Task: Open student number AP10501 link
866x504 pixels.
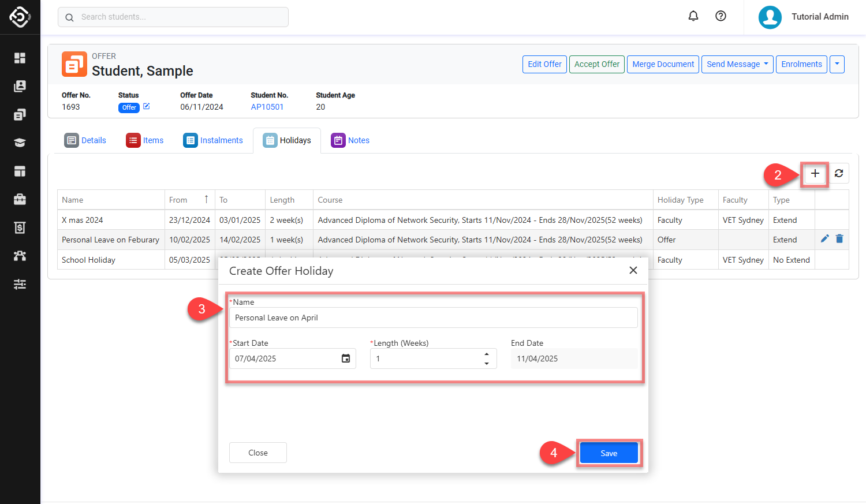Action: [267, 107]
